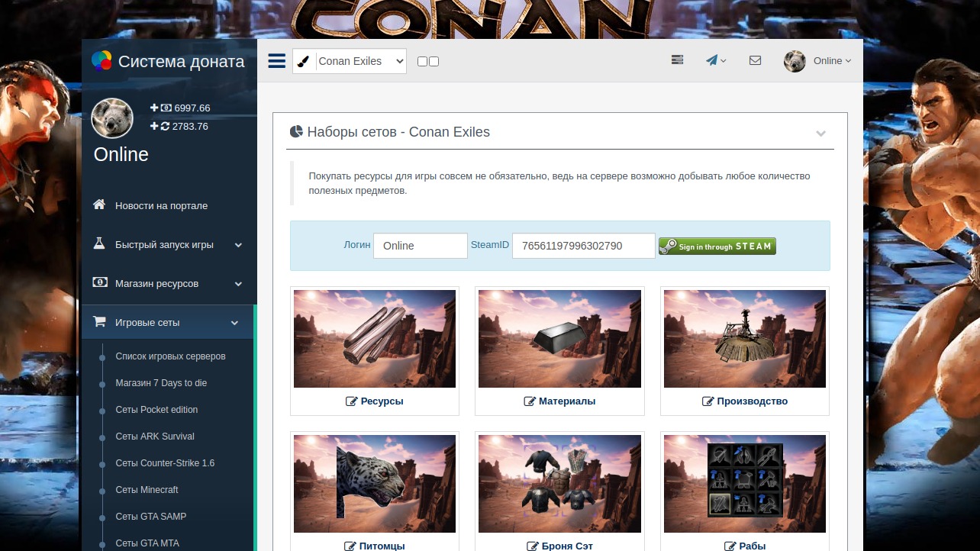Expand the Online user account menu
This screenshot has width=980, height=551.
tap(818, 61)
